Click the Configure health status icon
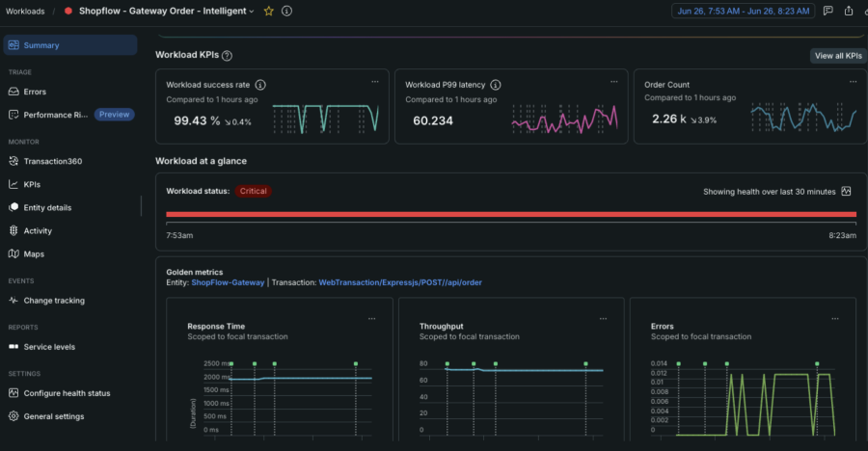The height and width of the screenshot is (451, 868). tap(14, 393)
